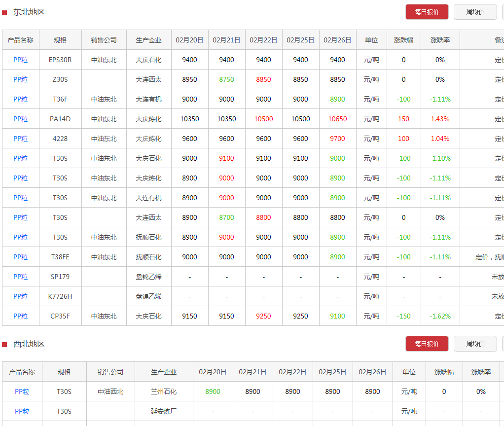Click red price 10650 in PA14D row
504x426 pixels.
(337, 119)
